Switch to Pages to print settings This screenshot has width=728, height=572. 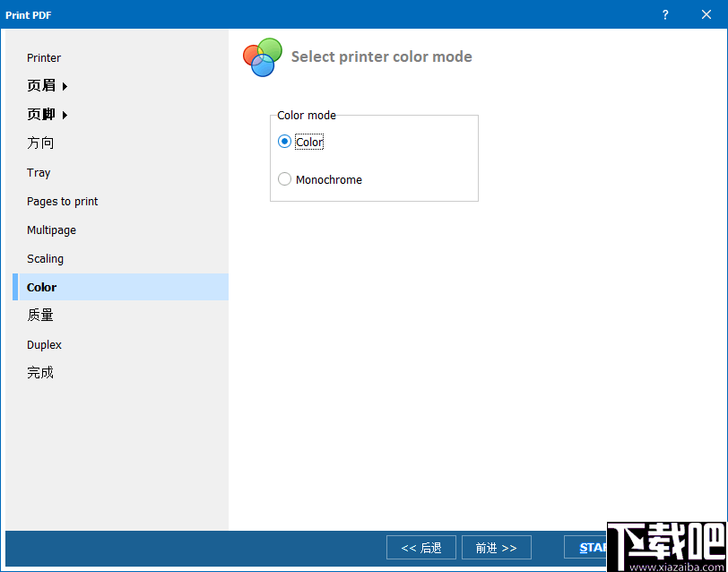[62, 201]
